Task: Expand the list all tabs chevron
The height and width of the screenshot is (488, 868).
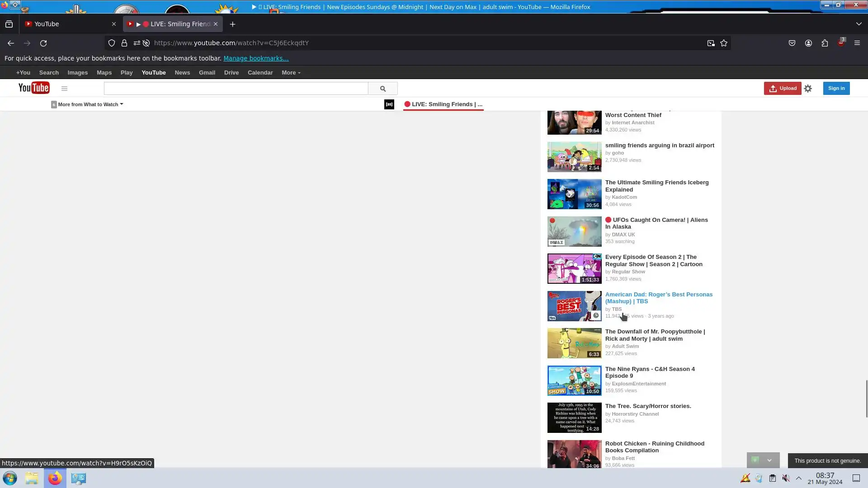Action: 859,24
